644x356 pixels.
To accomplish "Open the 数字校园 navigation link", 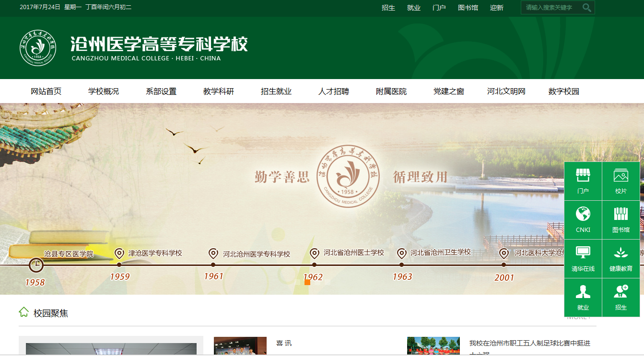I will pos(564,92).
